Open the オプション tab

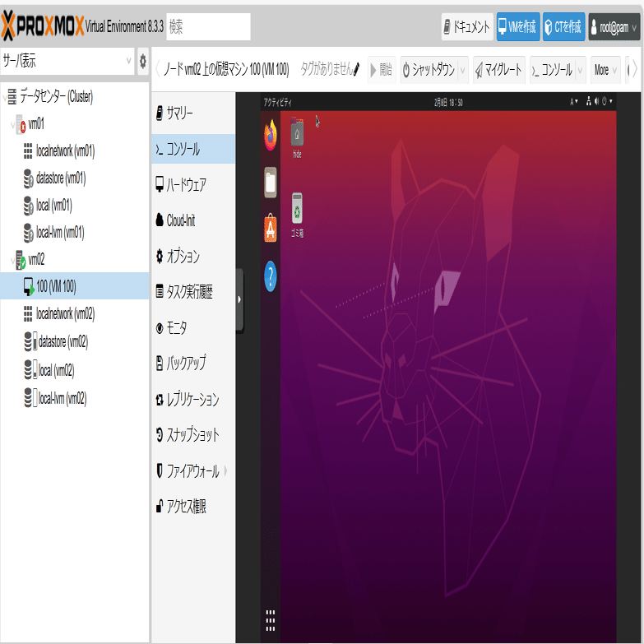click(193, 257)
